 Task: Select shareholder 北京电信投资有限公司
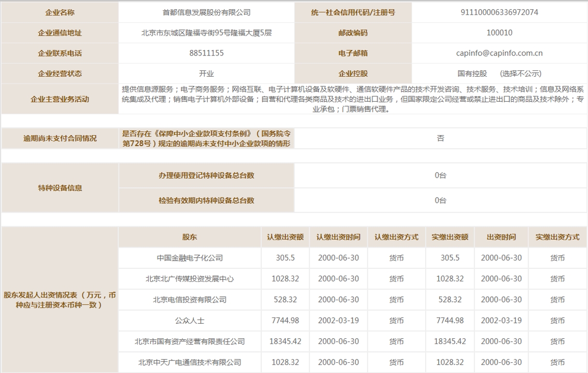[189, 300]
